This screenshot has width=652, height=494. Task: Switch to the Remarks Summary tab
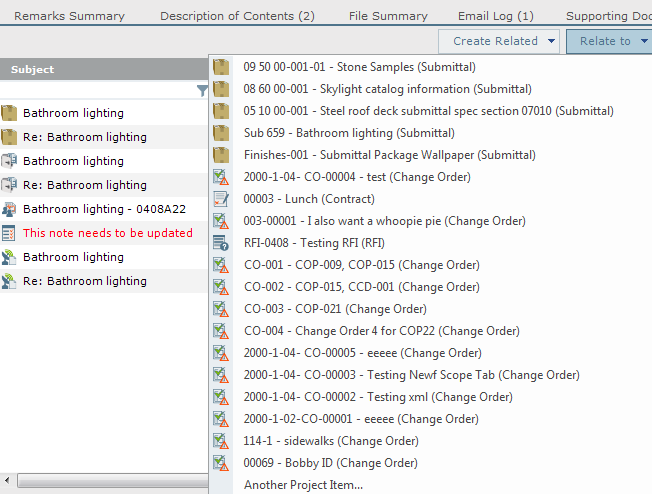[x=69, y=16]
